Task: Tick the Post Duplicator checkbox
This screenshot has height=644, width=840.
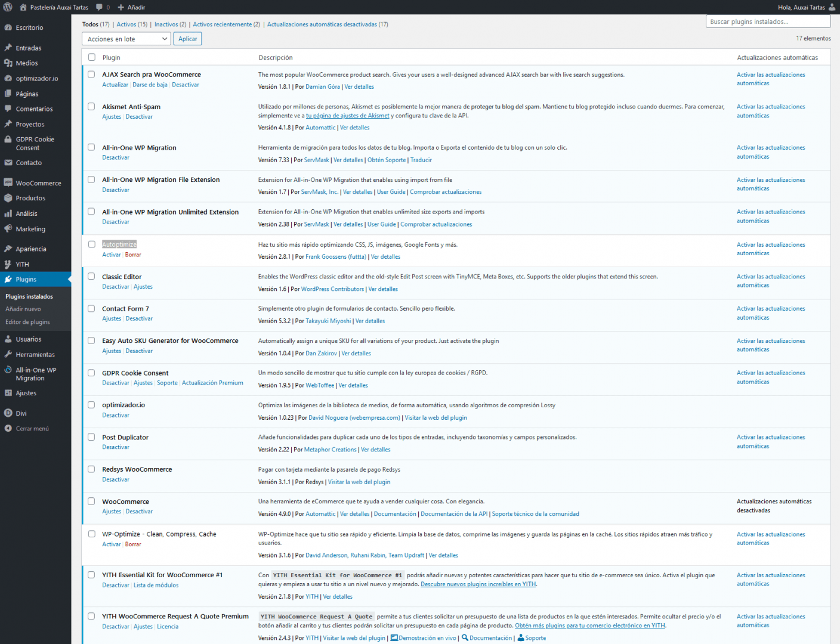Action: tap(91, 437)
